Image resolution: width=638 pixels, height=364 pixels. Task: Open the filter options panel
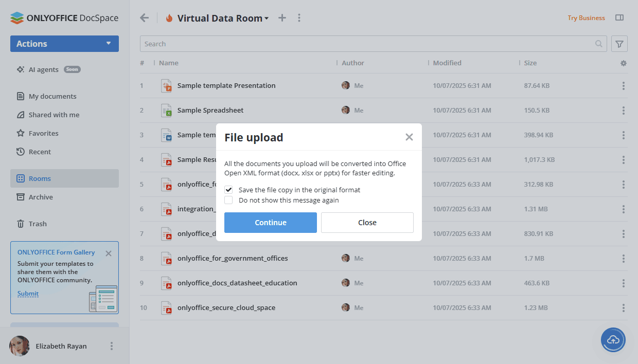pyautogui.click(x=619, y=44)
